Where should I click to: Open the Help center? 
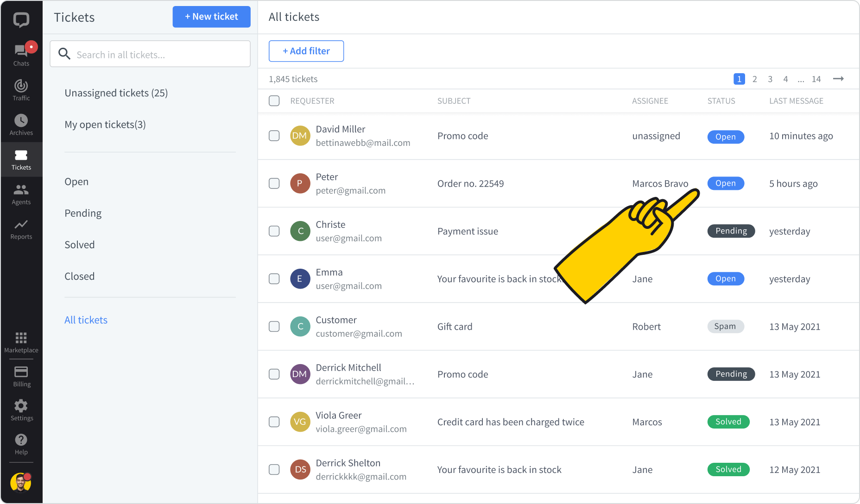(21, 443)
